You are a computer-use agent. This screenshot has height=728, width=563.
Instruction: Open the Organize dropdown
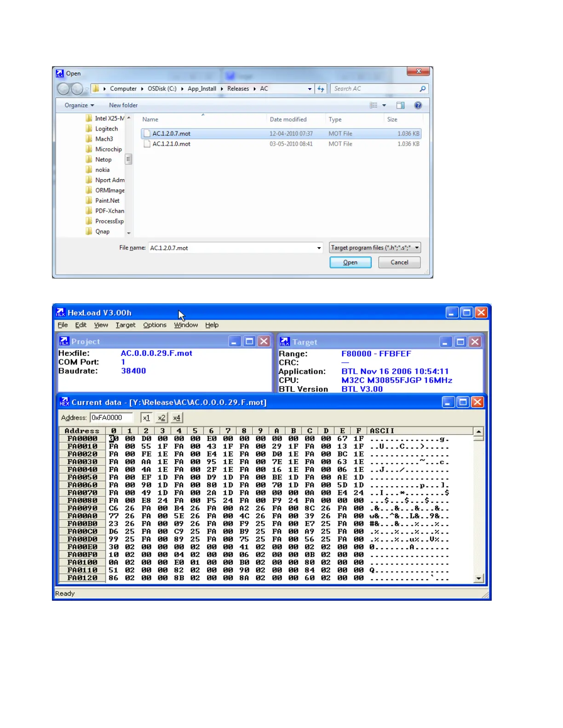(79, 105)
